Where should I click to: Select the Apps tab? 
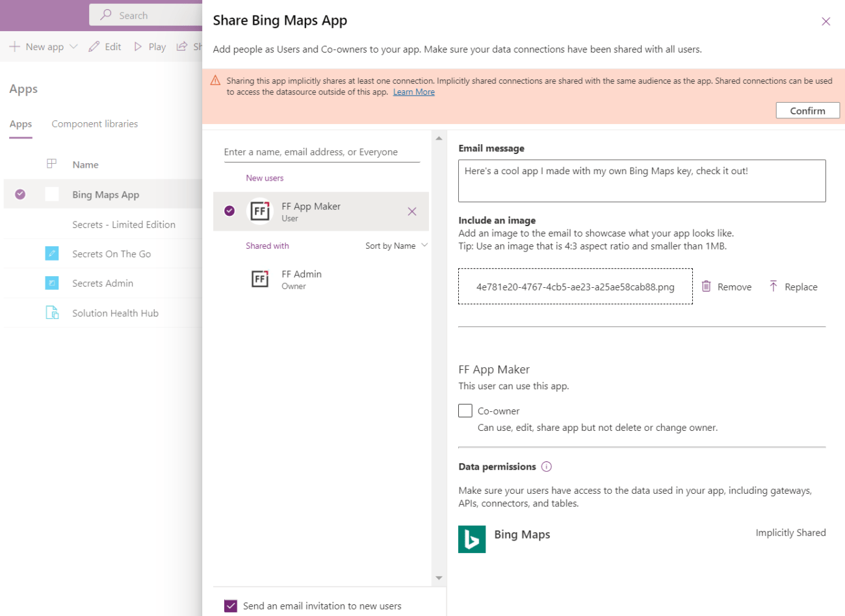click(x=20, y=123)
